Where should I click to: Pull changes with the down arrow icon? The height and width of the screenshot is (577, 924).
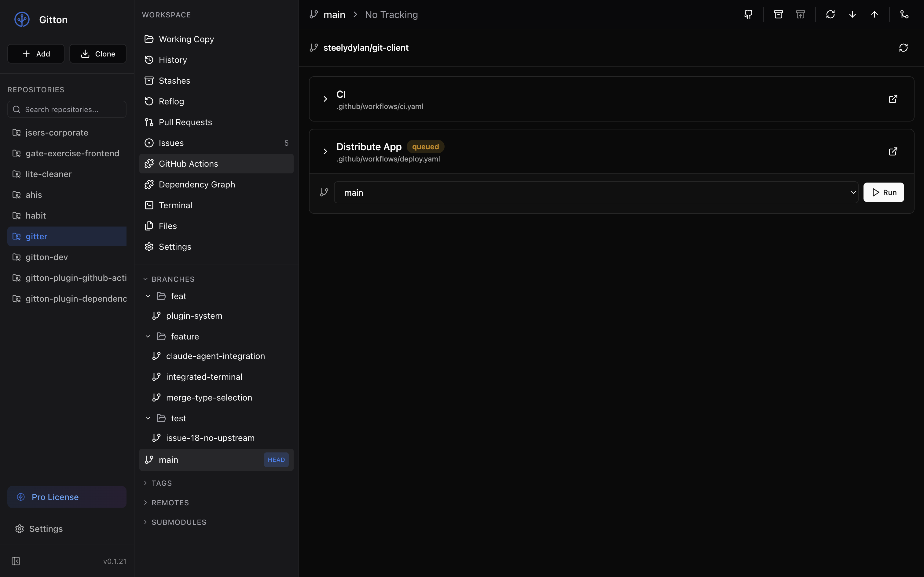click(852, 15)
